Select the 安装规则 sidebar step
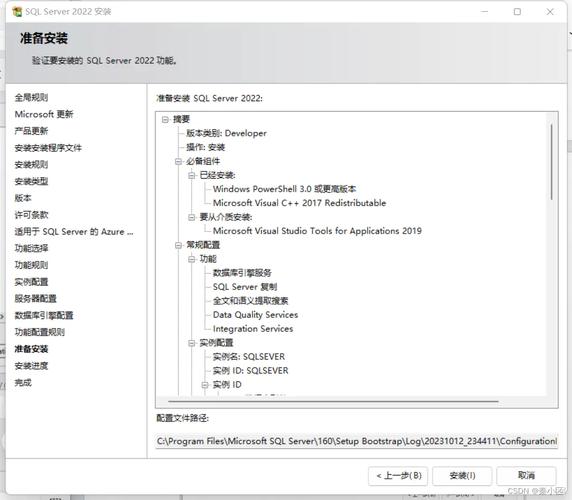 point(31,164)
